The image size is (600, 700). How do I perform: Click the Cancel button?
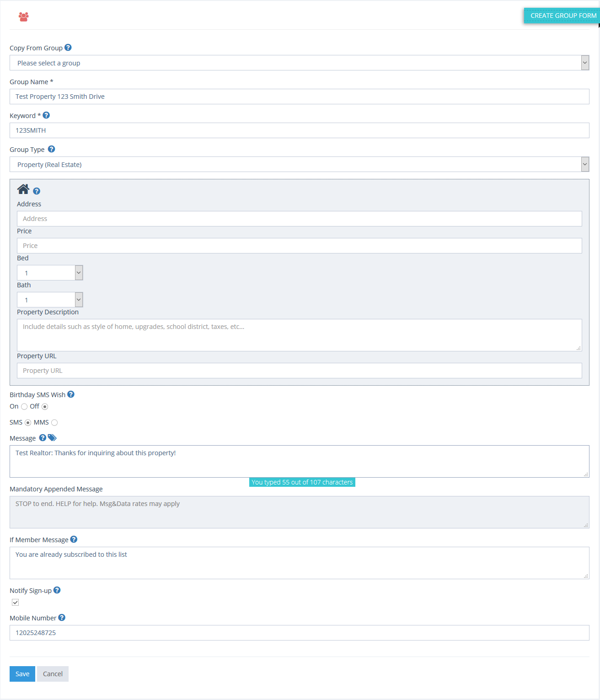pyautogui.click(x=52, y=673)
